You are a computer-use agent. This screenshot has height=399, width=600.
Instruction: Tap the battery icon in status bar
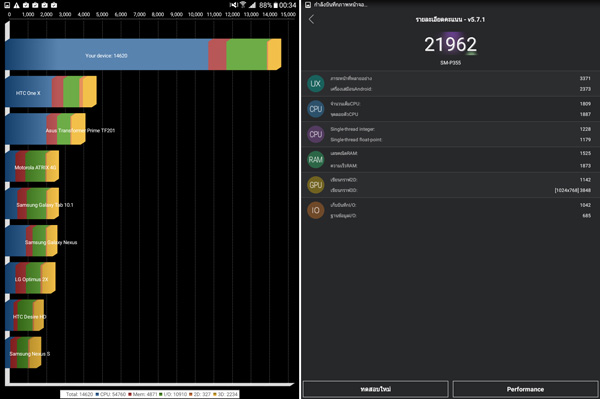[x=275, y=5]
